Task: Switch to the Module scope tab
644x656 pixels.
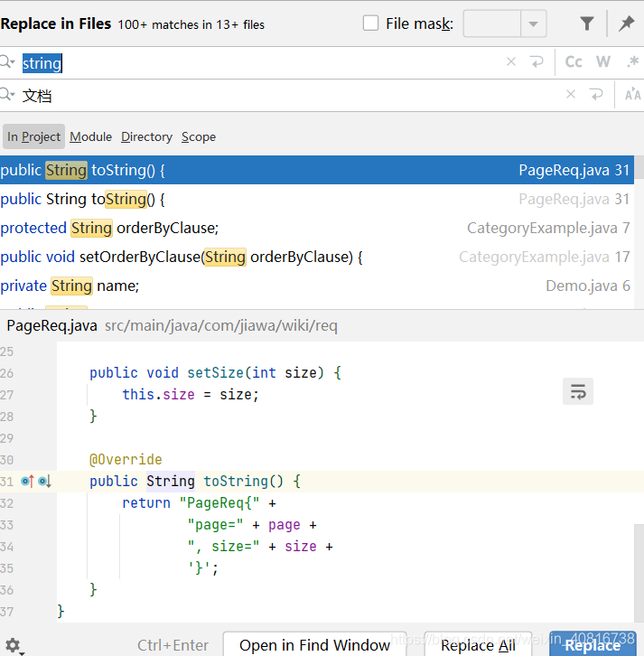Action: [x=90, y=136]
